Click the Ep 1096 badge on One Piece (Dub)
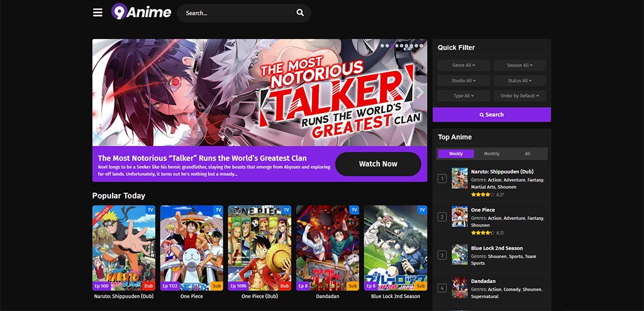644x311 pixels. click(238, 286)
